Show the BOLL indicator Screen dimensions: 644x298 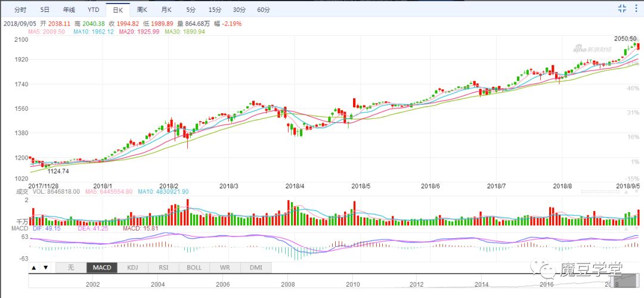[194, 268]
